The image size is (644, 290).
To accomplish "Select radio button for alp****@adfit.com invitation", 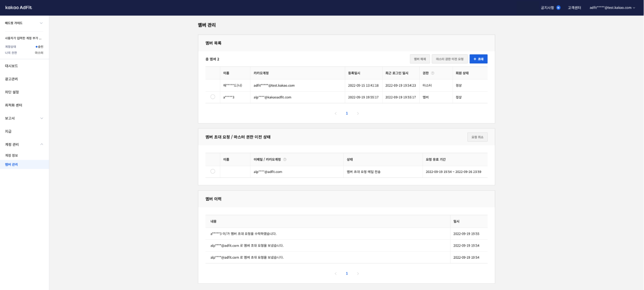I will click(213, 171).
